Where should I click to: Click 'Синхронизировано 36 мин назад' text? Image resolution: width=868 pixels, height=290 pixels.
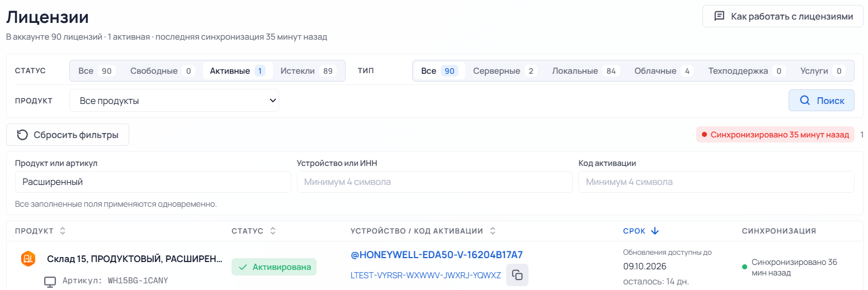[794, 267]
